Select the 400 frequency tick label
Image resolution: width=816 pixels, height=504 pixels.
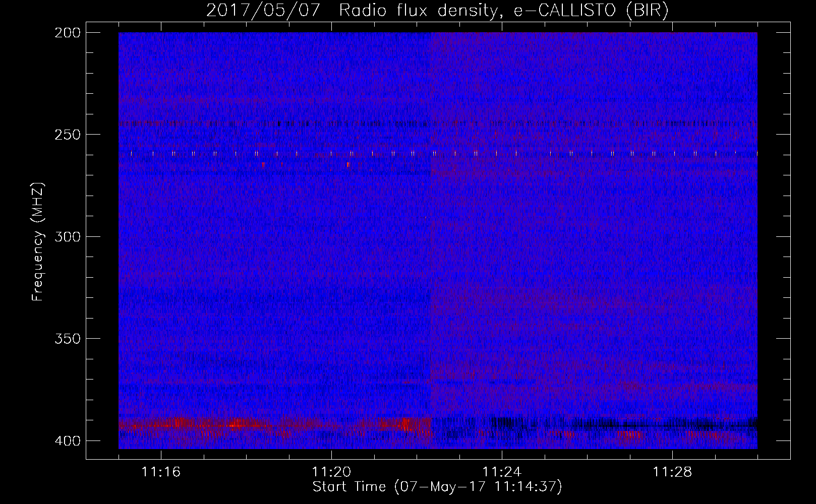click(x=67, y=440)
